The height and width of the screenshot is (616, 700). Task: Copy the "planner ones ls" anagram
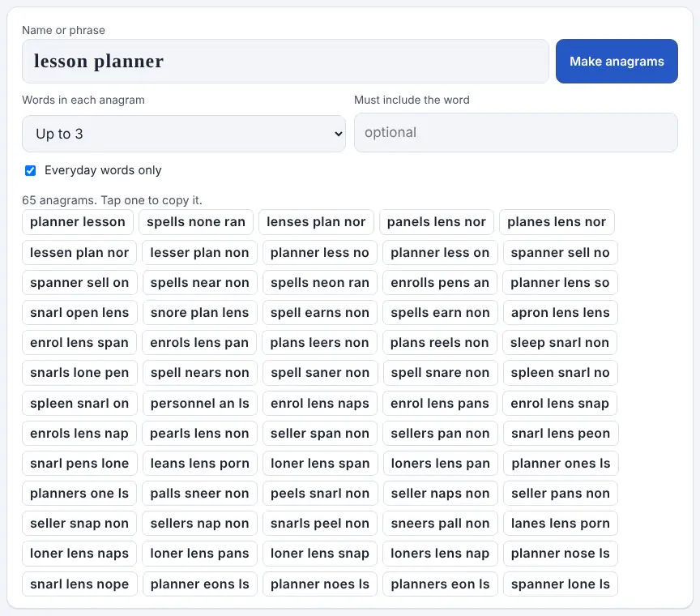(x=561, y=464)
